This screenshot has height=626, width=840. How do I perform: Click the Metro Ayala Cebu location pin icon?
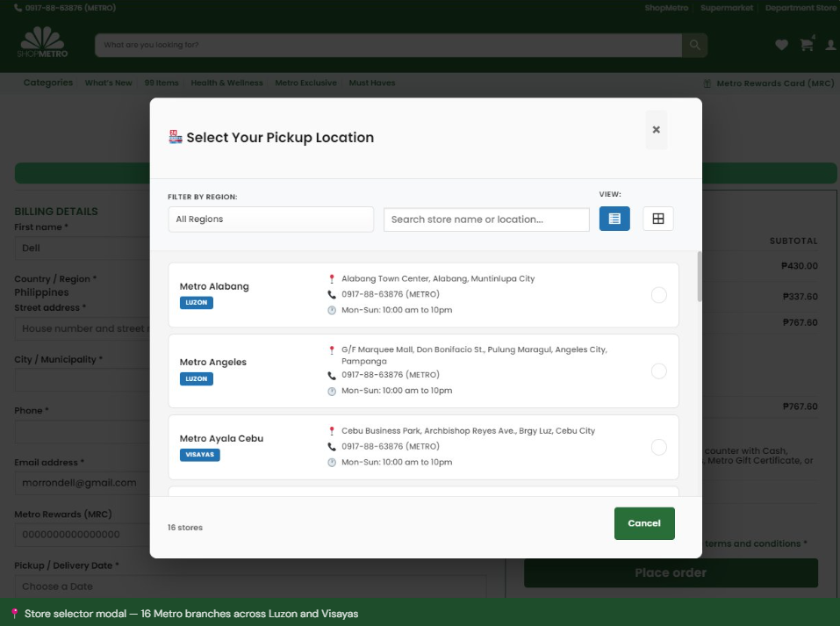pos(332,431)
